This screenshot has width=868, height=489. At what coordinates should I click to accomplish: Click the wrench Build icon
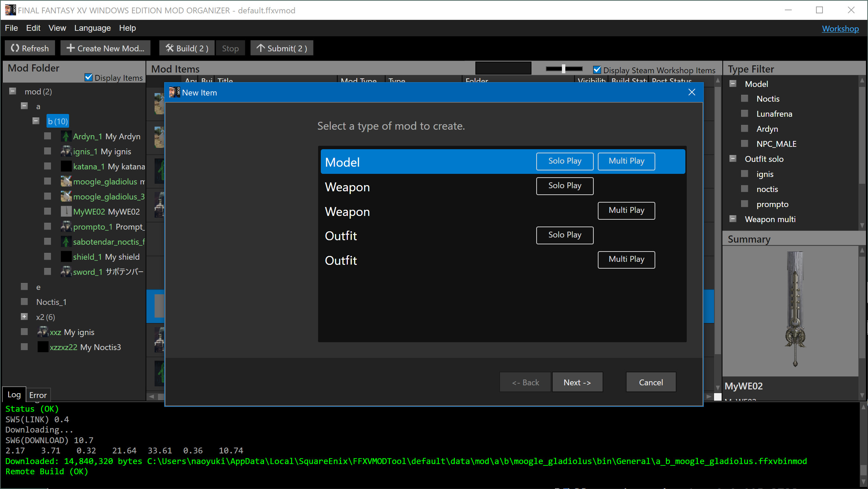169,48
